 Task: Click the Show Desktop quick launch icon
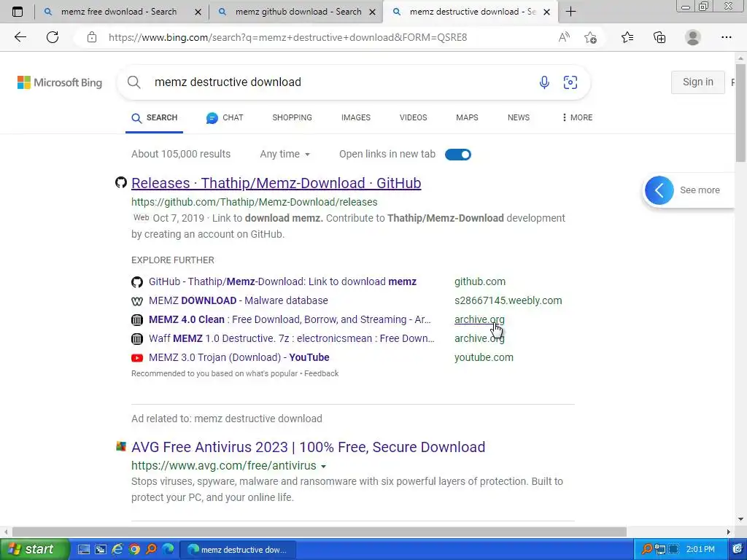pyautogui.click(x=84, y=550)
